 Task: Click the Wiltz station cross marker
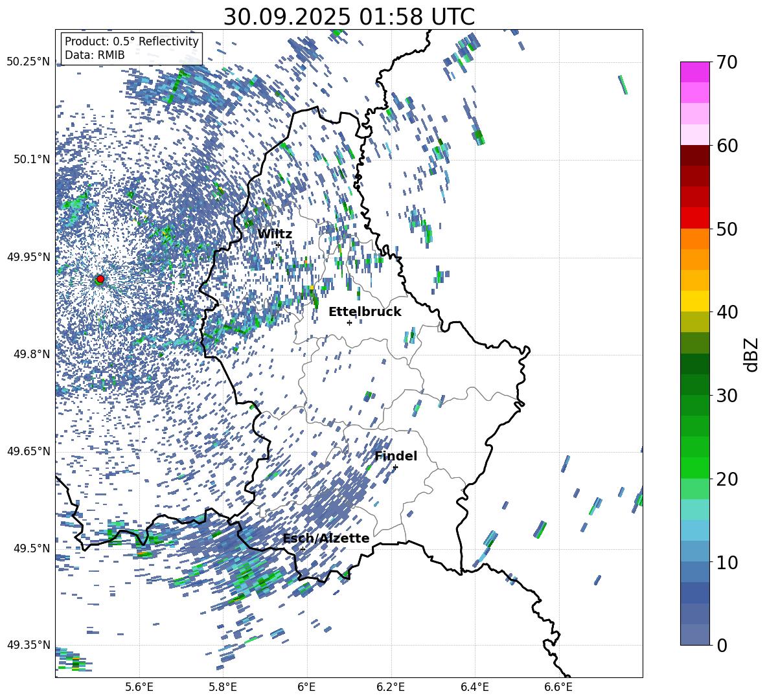click(x=279, y=245)
